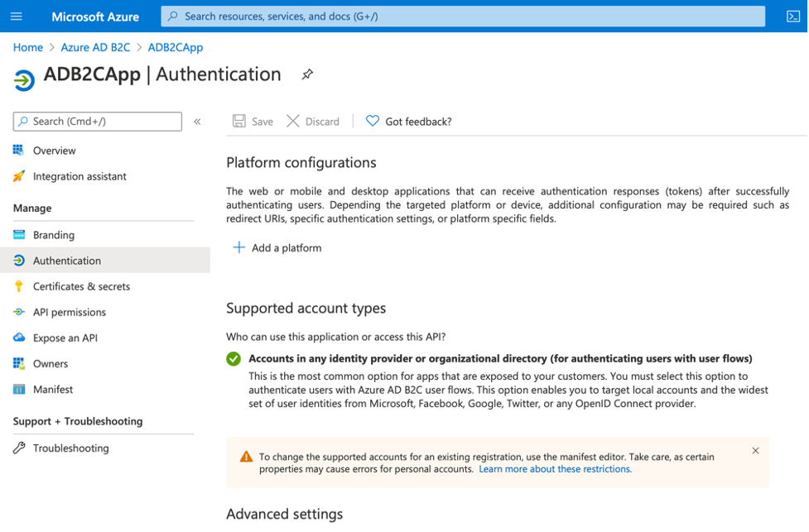809x532 pixels.
Task: Click the Got feedback heart icon
Action: (373, 122)
